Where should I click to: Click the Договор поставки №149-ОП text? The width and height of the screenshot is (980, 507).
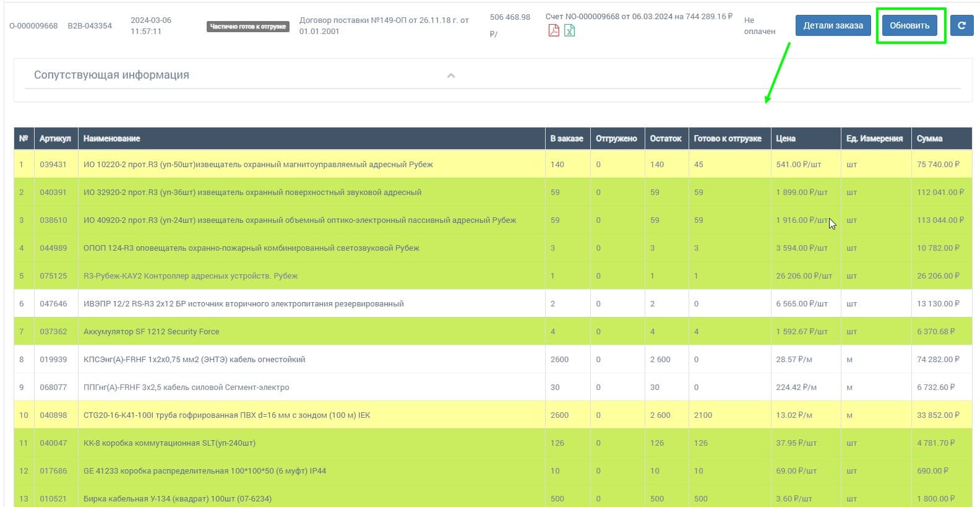click(x=384, y=25)
